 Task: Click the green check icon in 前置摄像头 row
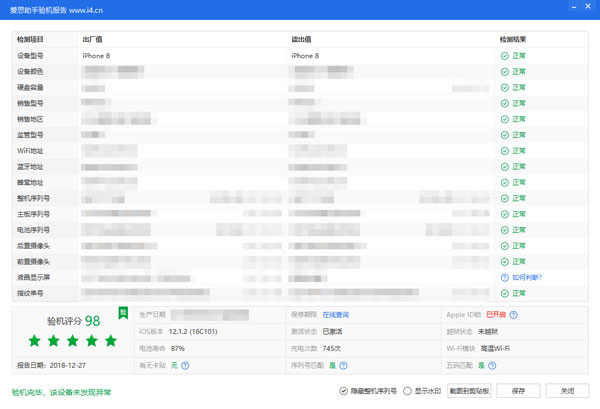coord(505,262)
